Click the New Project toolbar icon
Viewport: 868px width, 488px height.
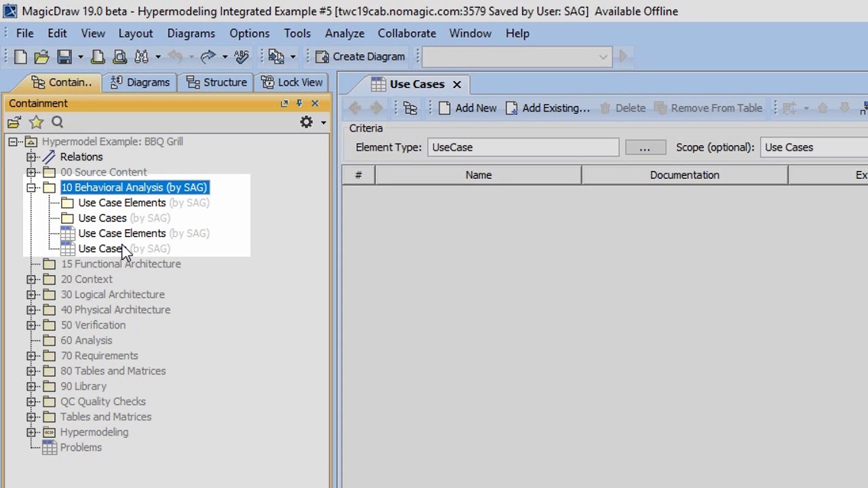pyautogui.click(x=20, y=57)
